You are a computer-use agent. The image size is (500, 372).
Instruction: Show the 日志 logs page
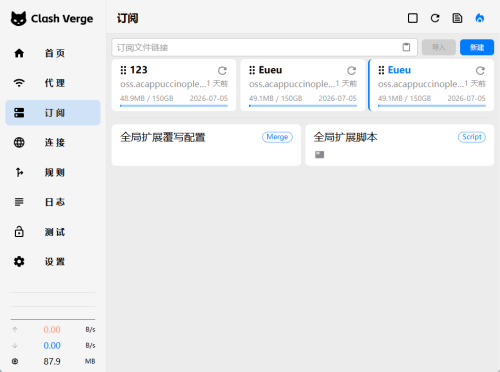coord(53,202)
